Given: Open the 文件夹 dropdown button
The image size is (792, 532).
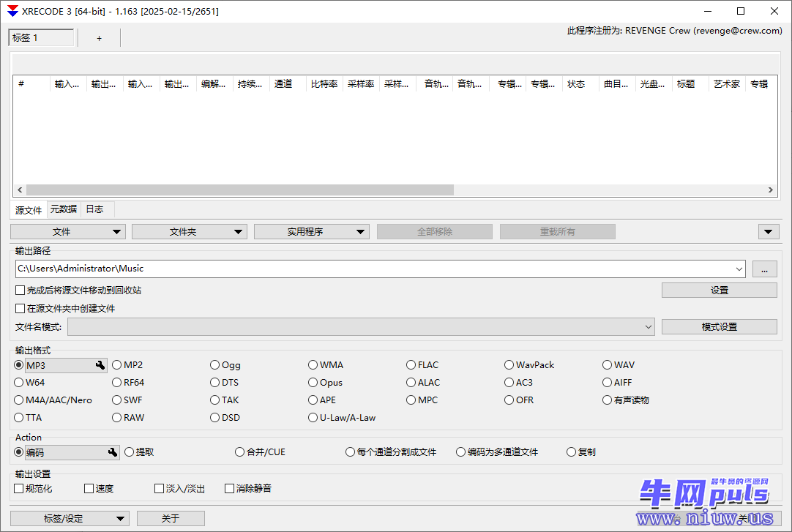Looking at the screenshot, I should [x=190, y=232].
